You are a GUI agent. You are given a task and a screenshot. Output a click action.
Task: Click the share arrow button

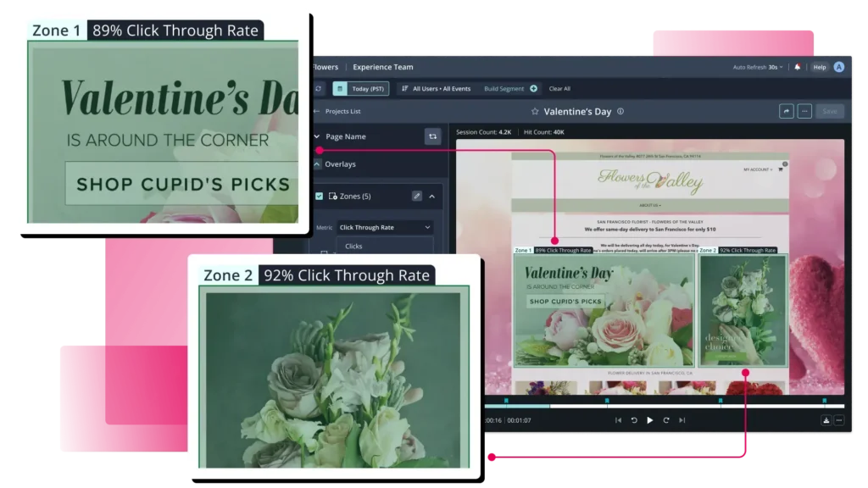787,111
